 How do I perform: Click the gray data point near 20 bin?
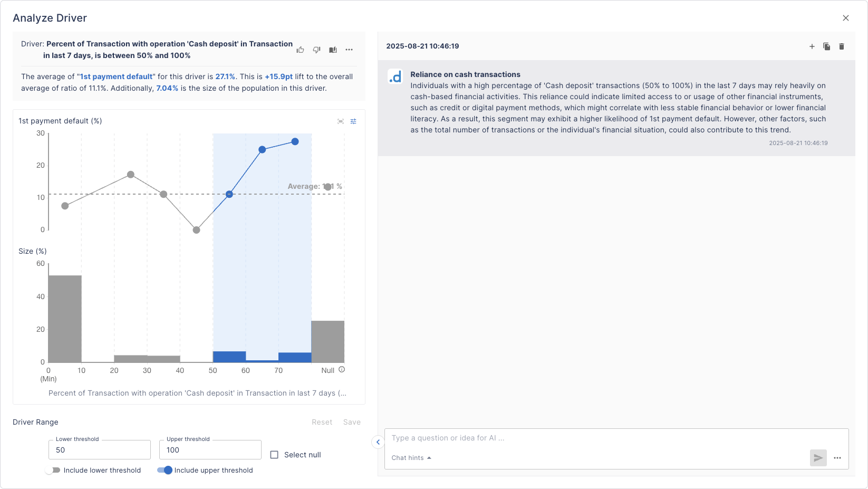pos(131,175)
